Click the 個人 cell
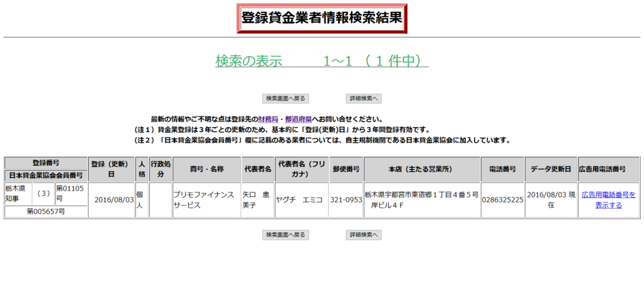The image size is (644, 305). [x=142, y=200]
